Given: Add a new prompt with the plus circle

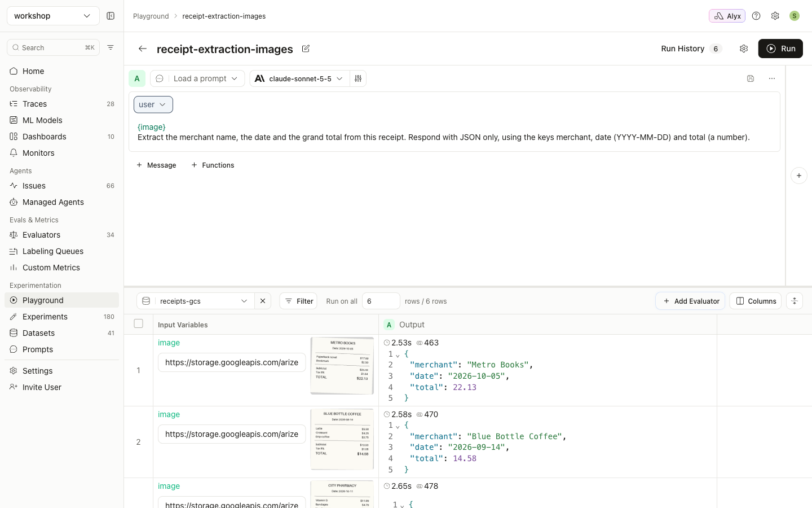Looking at the screenshot, I should point(799,176).
